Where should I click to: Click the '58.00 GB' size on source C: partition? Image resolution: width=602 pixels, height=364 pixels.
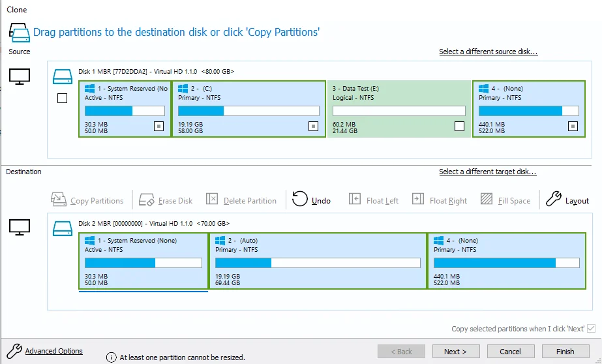(x=190, y=131)
